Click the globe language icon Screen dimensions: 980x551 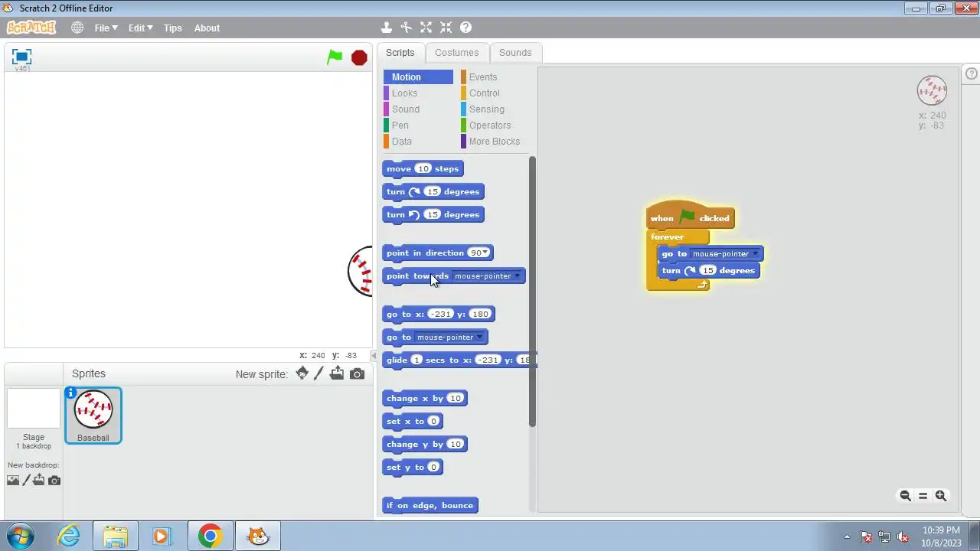77,28
